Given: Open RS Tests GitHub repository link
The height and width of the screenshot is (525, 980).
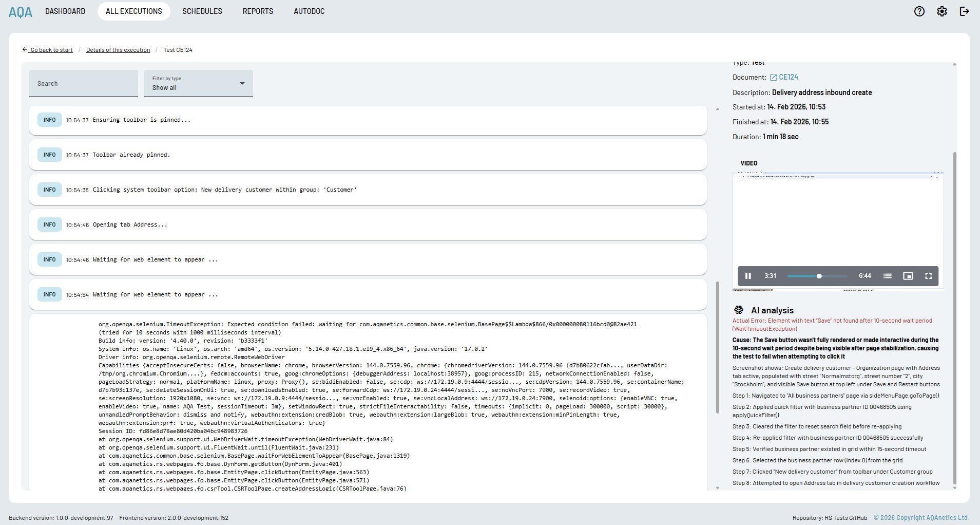Looking at the screenshot, I should coord(846,518).
